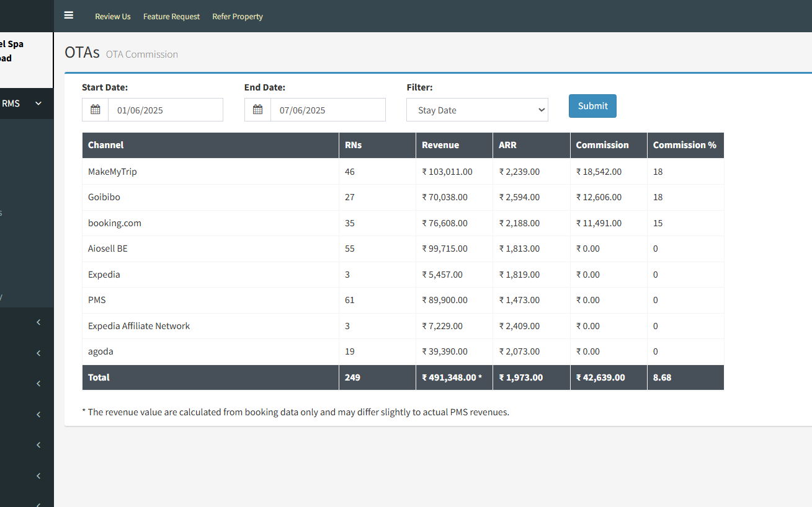Image resolution: width=812 pixels, height=507 pixels.
Task: Click the Start Date field showing 01/06/2025
Action: tap(166, 110)
